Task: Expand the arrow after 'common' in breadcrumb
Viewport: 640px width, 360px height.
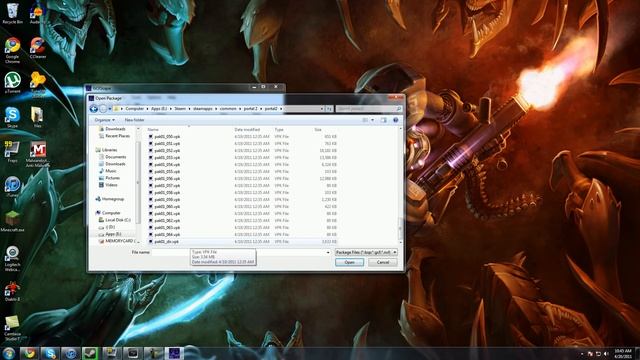Action: (240, 109)
